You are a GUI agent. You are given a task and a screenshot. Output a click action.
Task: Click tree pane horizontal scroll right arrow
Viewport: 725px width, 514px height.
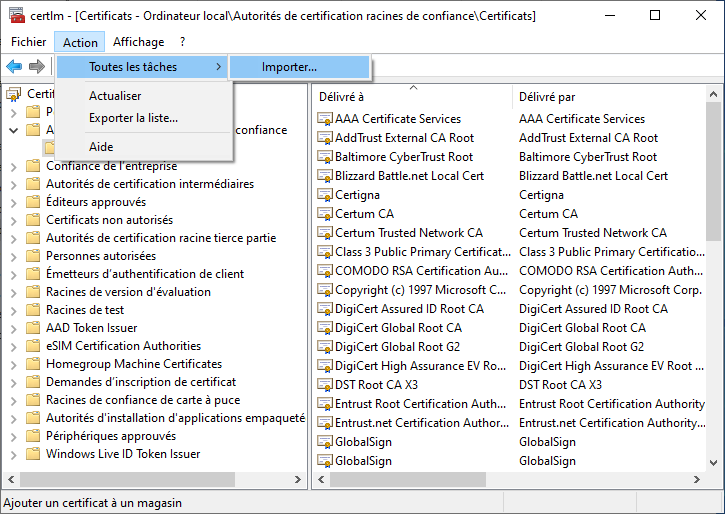click(x=298, y=479)
